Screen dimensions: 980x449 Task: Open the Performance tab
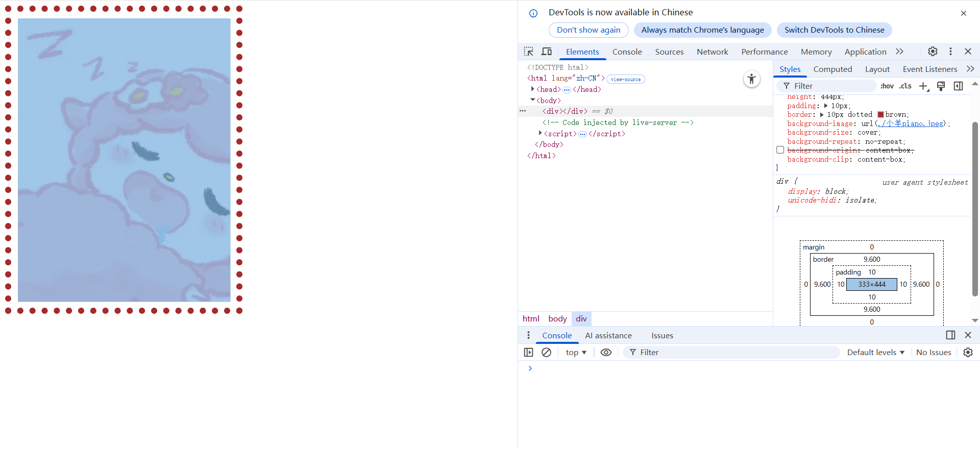click(x=764, y=52)
